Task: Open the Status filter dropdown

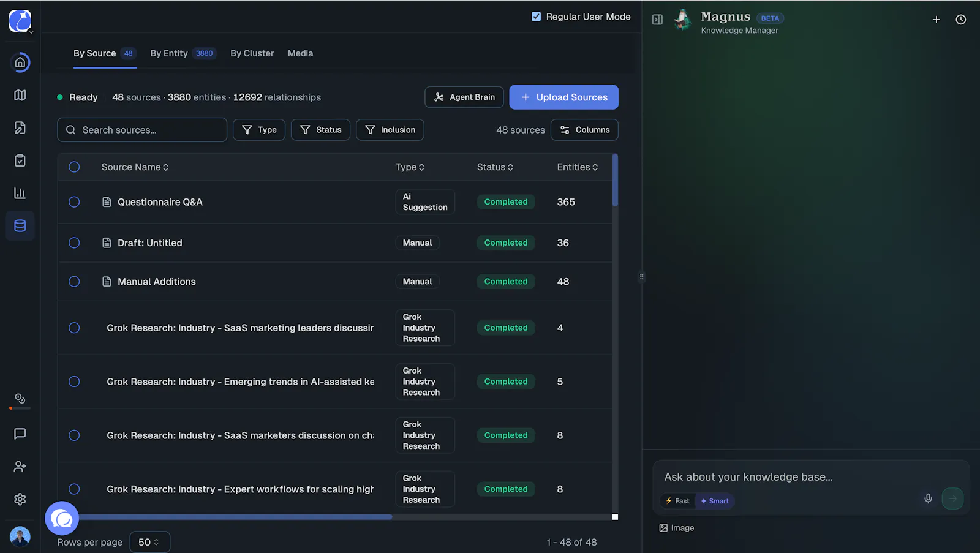Action: (x=321, y=130)
